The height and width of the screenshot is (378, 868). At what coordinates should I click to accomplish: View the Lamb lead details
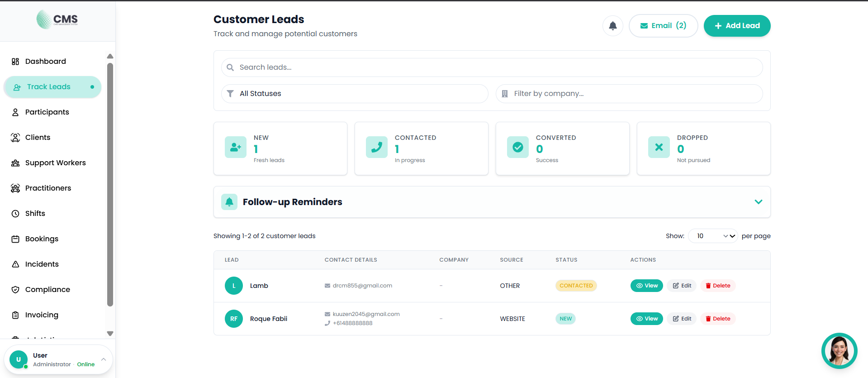click(x=646, y=286)
